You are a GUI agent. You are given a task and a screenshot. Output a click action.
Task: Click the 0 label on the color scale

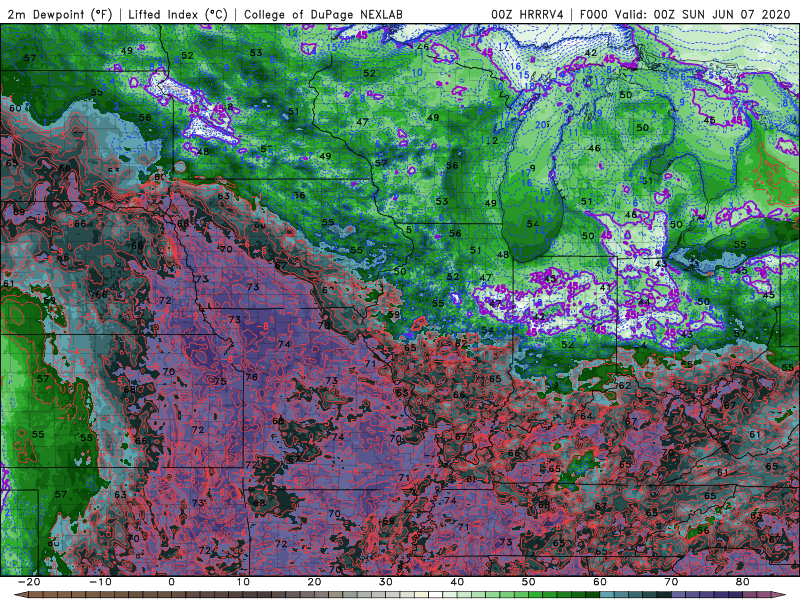coord(171,582)
